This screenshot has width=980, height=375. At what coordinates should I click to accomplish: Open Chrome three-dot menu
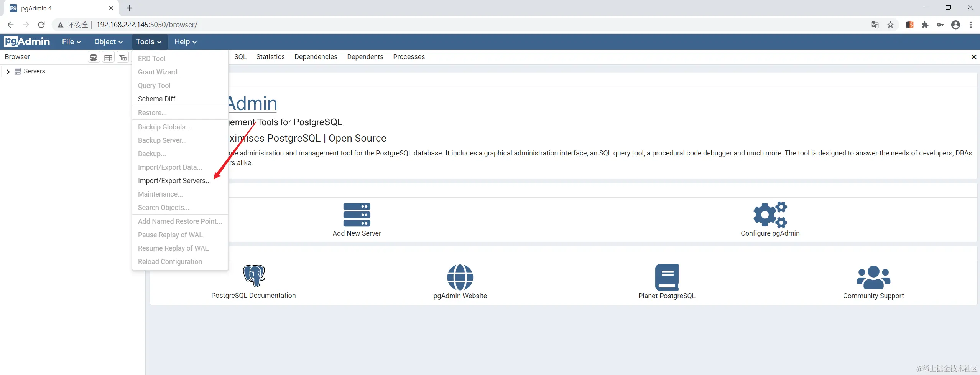[971, 25]
